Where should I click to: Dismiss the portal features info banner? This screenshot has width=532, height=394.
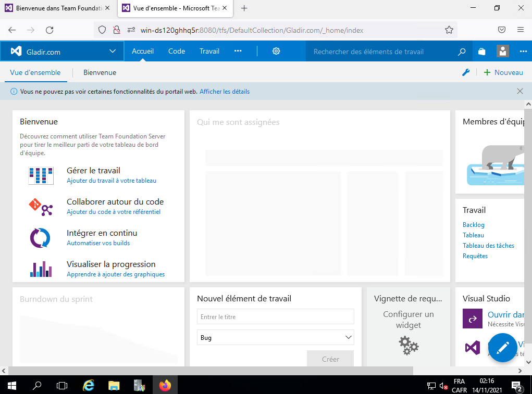[x=520, y=91]
